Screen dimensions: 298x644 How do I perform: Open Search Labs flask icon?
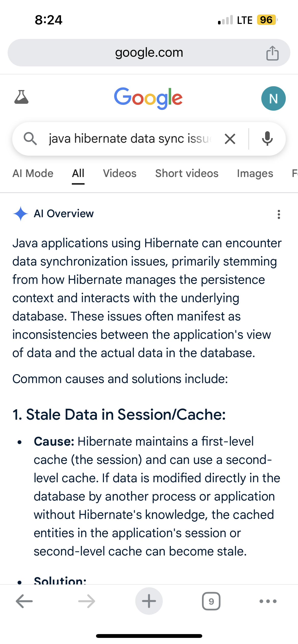(x=21, y=97)
